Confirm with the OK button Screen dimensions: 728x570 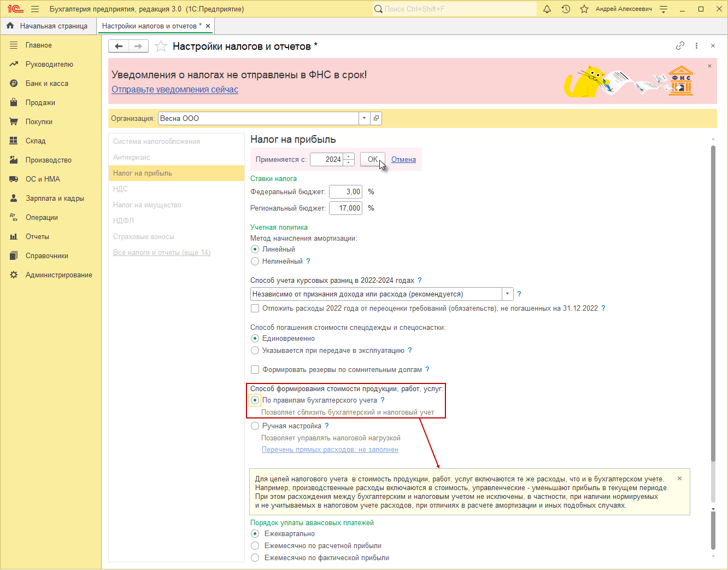(373, 159)
